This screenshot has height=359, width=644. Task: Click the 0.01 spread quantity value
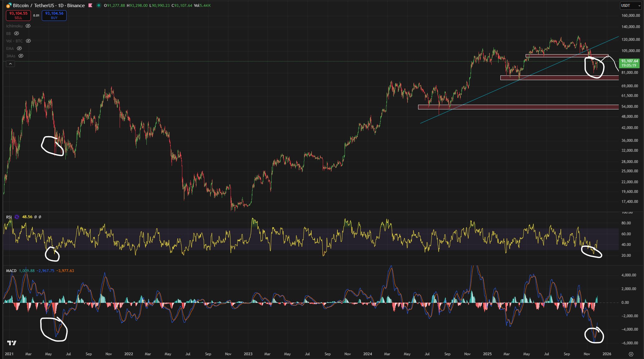tap(36, 15)
